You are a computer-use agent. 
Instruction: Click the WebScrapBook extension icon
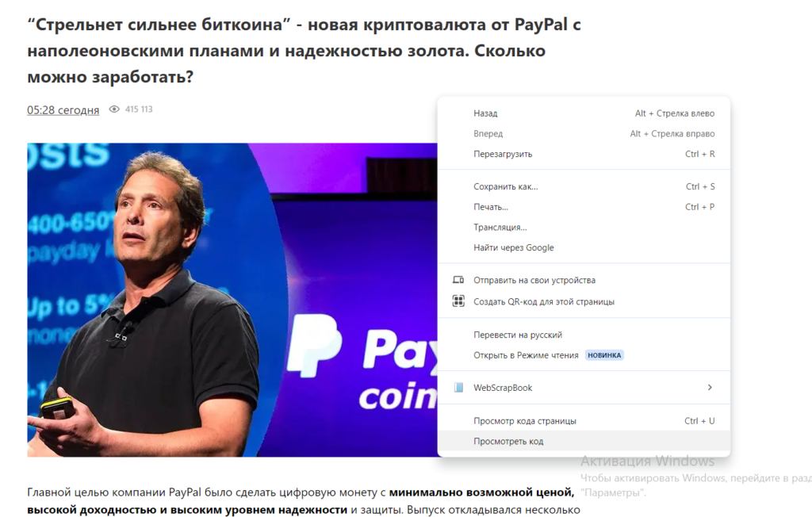(458, 388)
